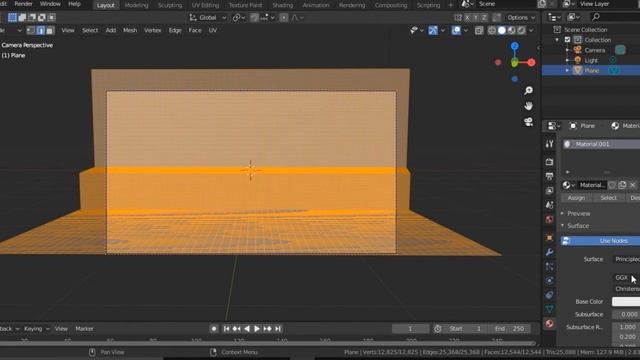This screenshot has width=640, height=360.
Task: Toggle show overlays in viewport header
Action: (x=456, y=30)
